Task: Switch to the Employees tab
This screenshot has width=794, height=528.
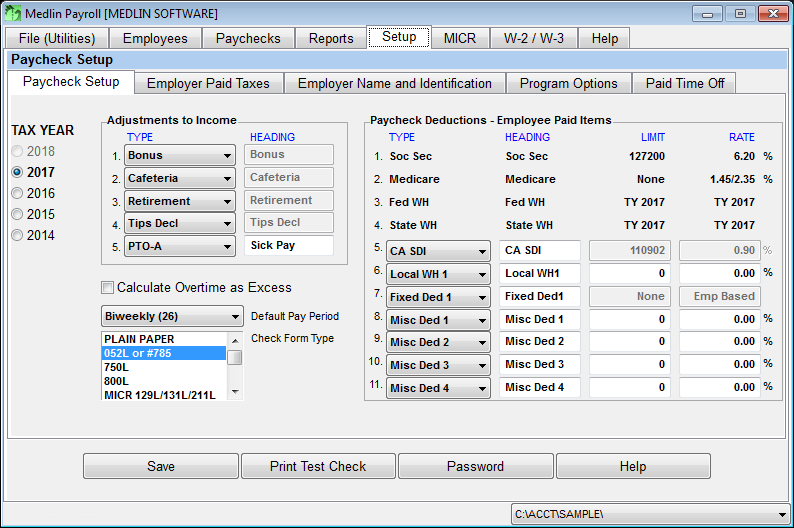Action: click(x=155, y=38)
